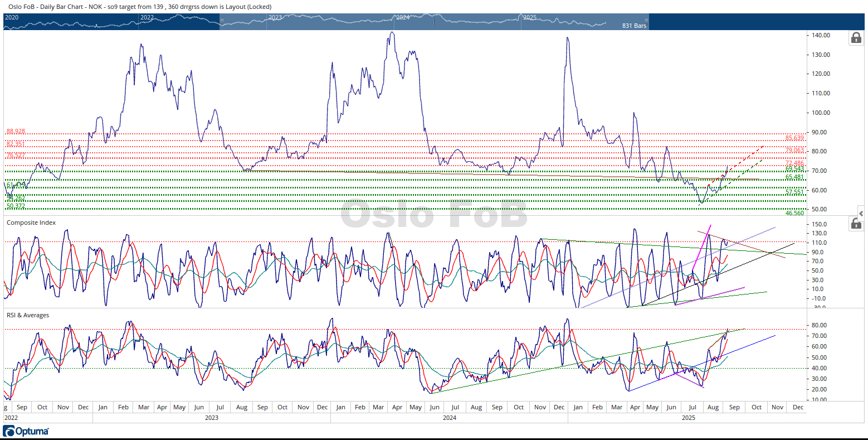Click the 831 Bars count label
868x440 pixels.
[x=634, y=26]
